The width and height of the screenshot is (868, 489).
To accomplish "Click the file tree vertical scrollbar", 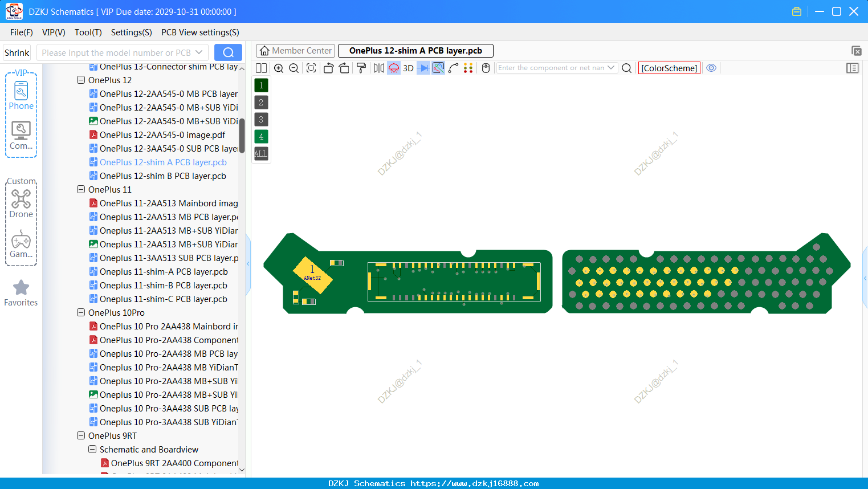I will pos(242,136).
